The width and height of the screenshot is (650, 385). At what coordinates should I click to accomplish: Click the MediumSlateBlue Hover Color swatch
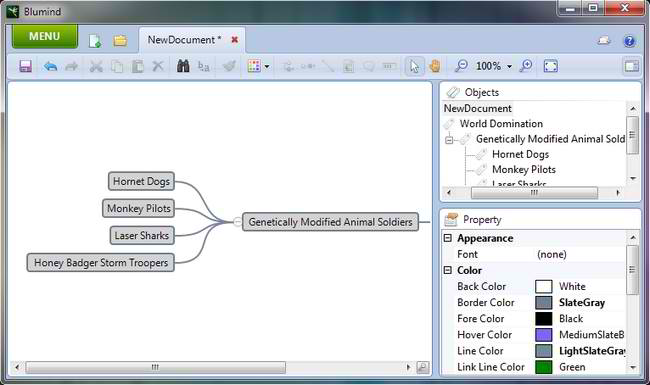point(543,334)
